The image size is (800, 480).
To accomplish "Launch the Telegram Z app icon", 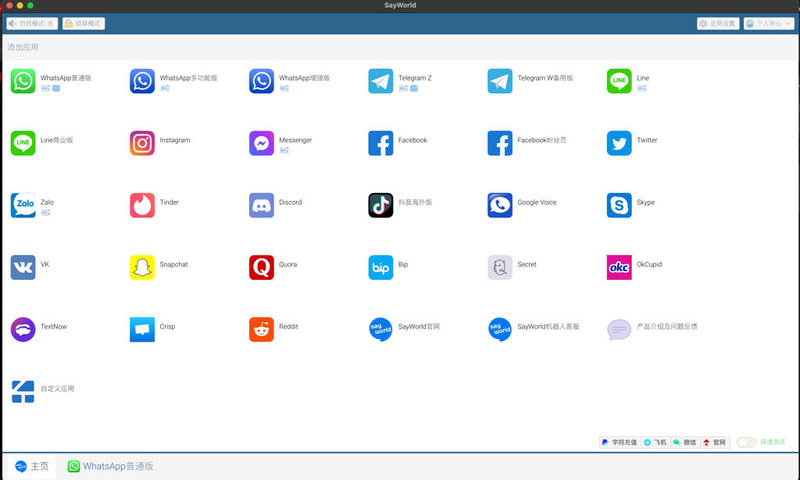I will [381, 81].
